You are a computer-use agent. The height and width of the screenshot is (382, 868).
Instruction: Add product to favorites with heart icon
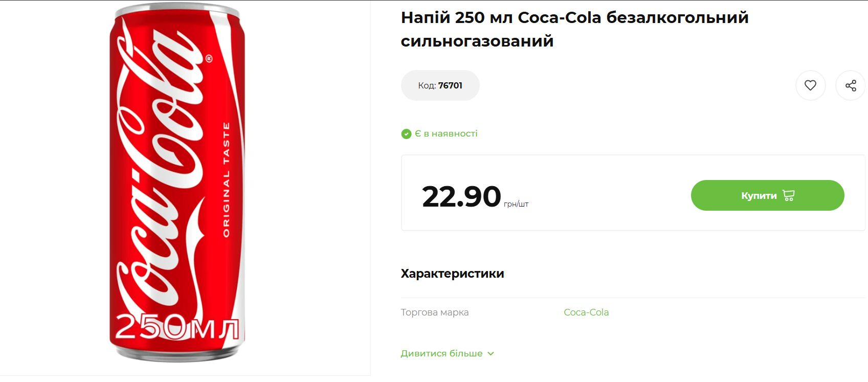[810, 85]
